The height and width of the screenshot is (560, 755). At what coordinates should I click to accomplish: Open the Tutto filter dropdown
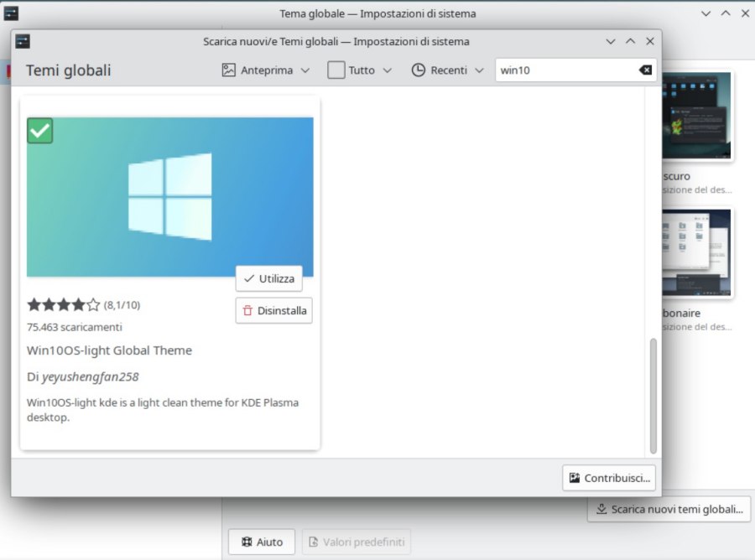[x=360, y=70]
